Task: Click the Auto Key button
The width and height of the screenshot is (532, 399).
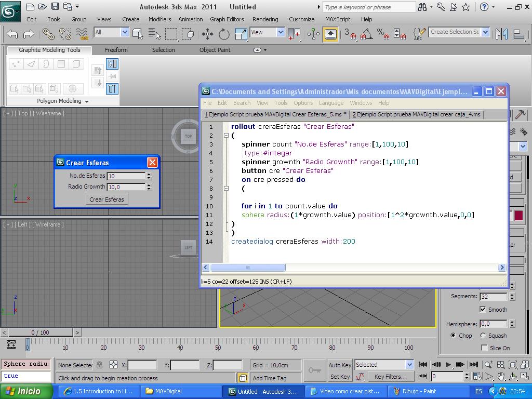Action: click(340, 365)
